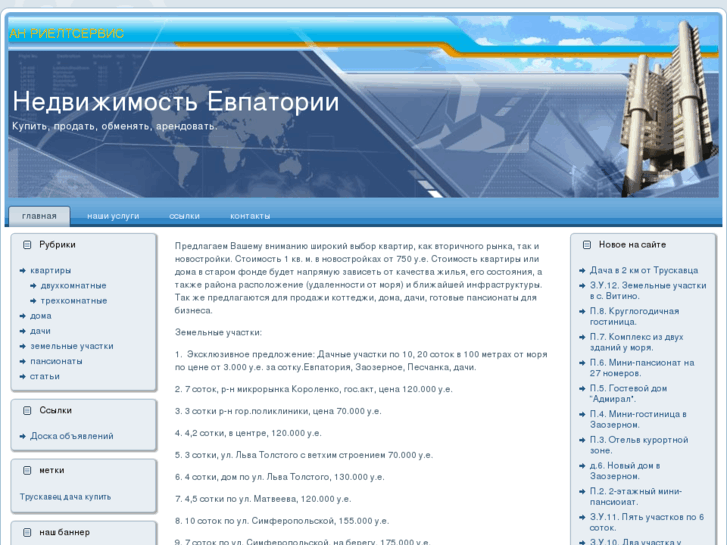This screenshot has height=545, width=727.
Task: Open П.7. Комплекс из двух зданий link
Action: pos(637,342)
